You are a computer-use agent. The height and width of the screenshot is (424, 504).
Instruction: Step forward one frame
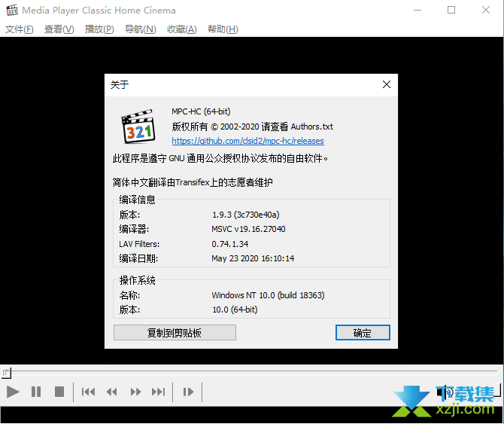[x=188, y=392]
